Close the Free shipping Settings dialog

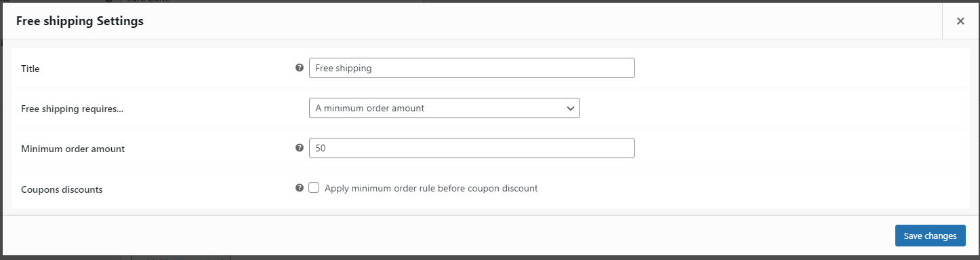(960, 21)
